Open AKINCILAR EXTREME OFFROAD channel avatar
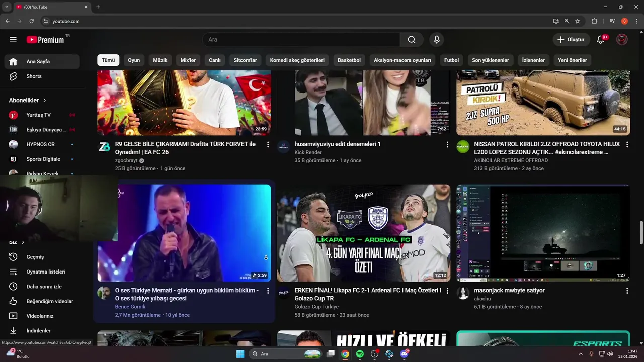 463,147
